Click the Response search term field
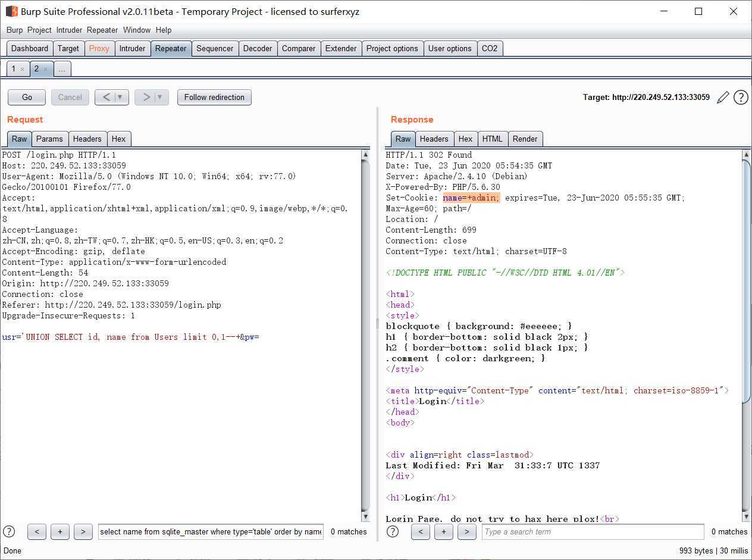Screen dimensions: 752x560 coord(593,531)
